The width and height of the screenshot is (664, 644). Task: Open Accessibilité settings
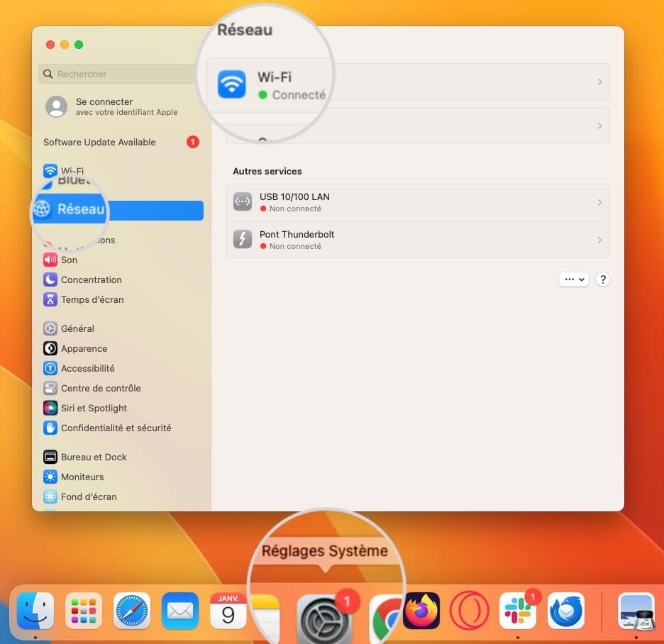click(x=79, y=368)
